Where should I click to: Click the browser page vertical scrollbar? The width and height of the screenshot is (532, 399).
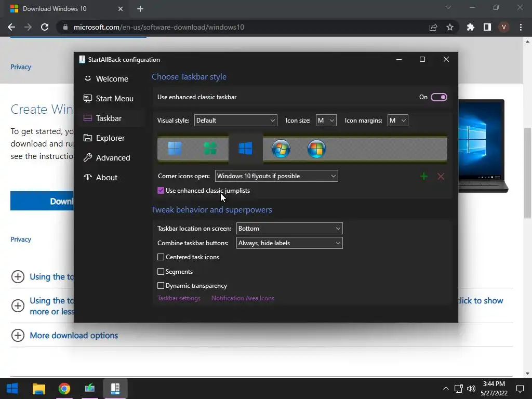click(527, 173)
